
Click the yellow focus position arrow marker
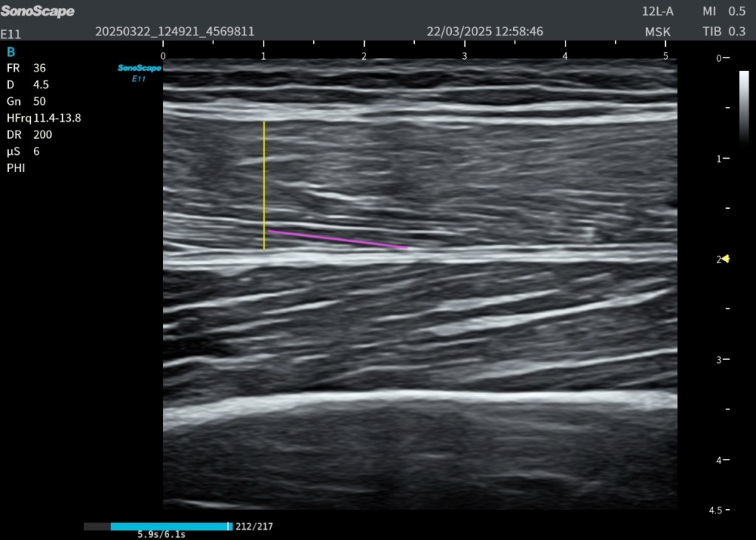(x=726, y=258)
